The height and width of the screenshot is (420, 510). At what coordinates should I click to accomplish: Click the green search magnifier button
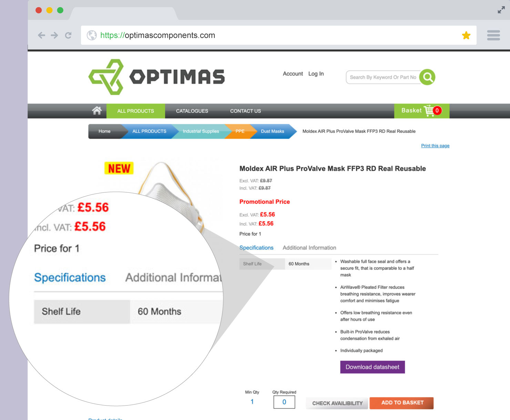427,77
